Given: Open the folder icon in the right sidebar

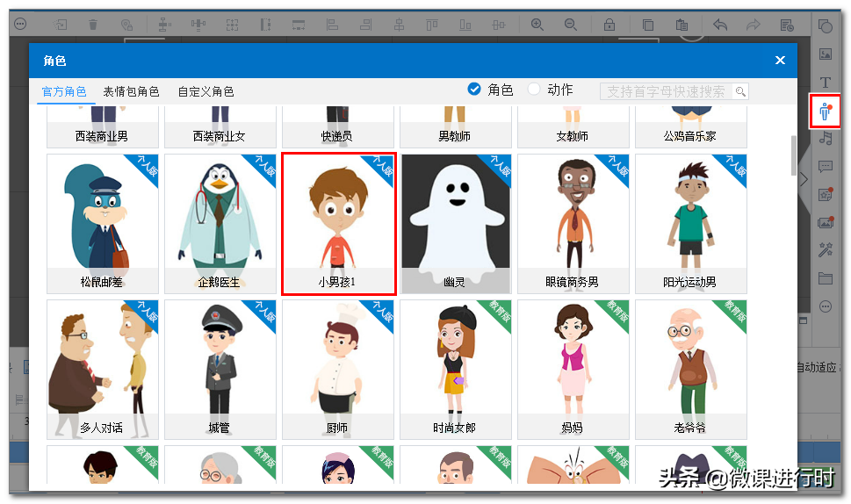Looking at the screenshot, I should [x=825, y=278].
